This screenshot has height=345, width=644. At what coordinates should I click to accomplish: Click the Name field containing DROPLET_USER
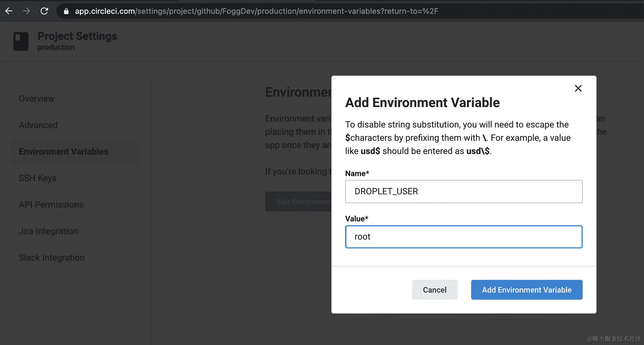pos(463,191)
